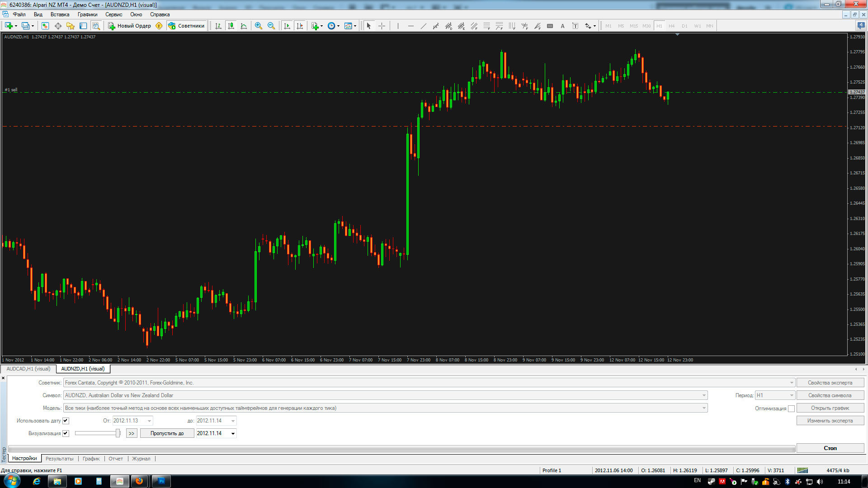868x488 pixels.
Task: Select the crosshair tool
Action: click(382, 26)
